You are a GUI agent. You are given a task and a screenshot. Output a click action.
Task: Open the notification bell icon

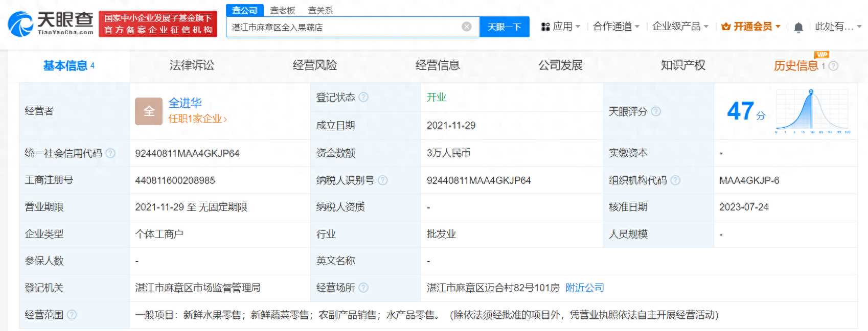798,27
